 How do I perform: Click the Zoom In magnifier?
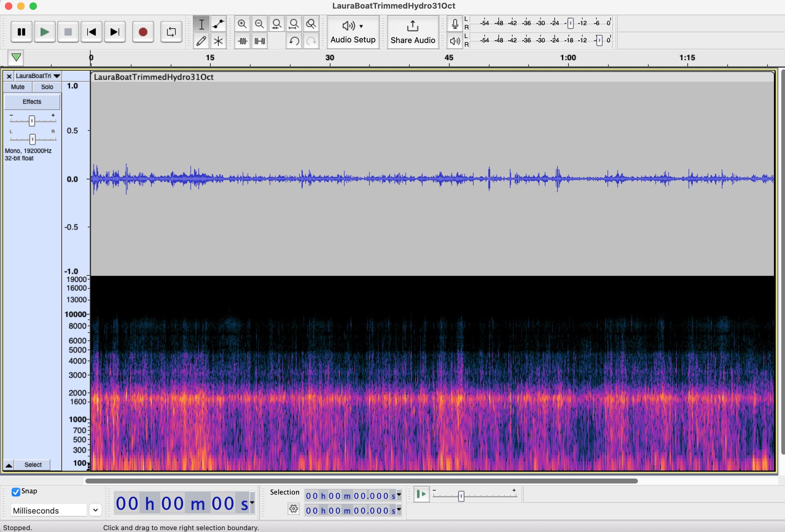(242, 24)
